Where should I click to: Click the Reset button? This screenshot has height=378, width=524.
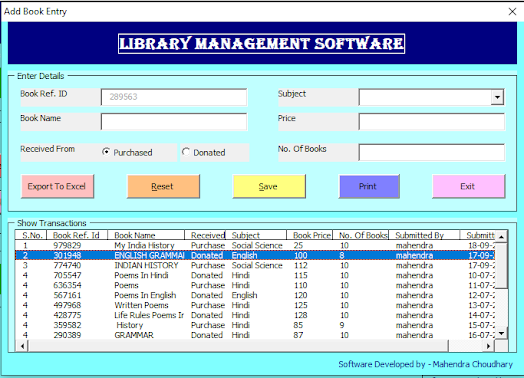pyautogui.click(x=163, y=186)
